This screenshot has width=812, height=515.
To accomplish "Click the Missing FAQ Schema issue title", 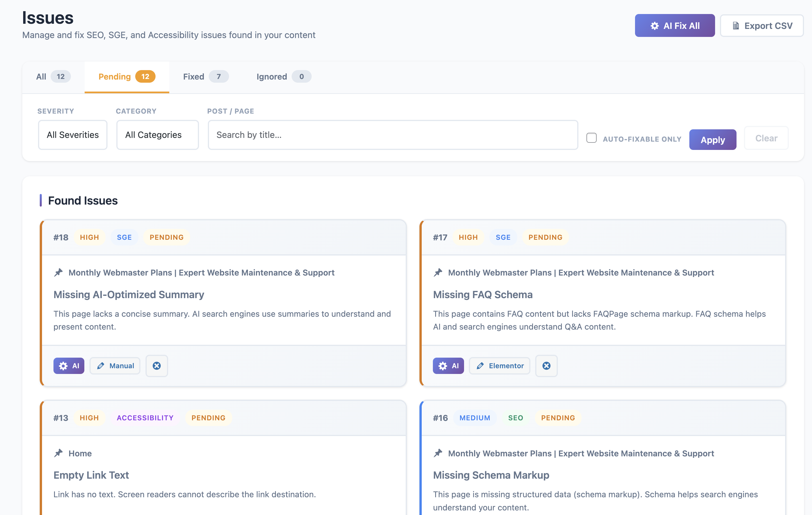I will (x=483, y=295).
